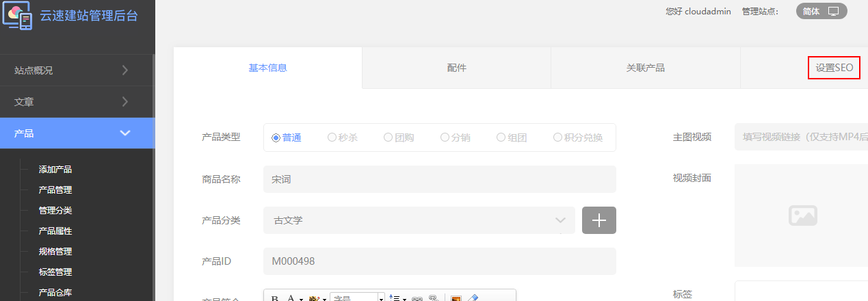Click the 云速建站 logo icon
The width and height of the screenshot is (868, 301).
pos(17,14)
